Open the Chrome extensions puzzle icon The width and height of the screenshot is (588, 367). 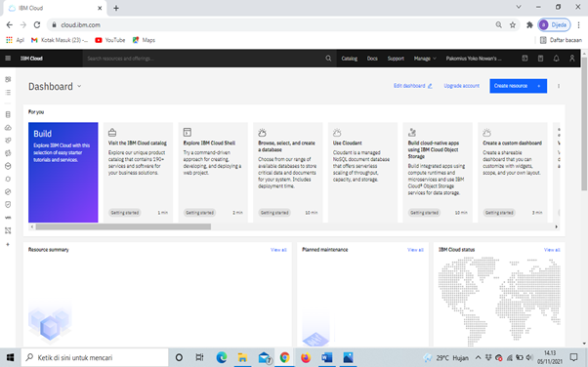click(x=529, y=24)
